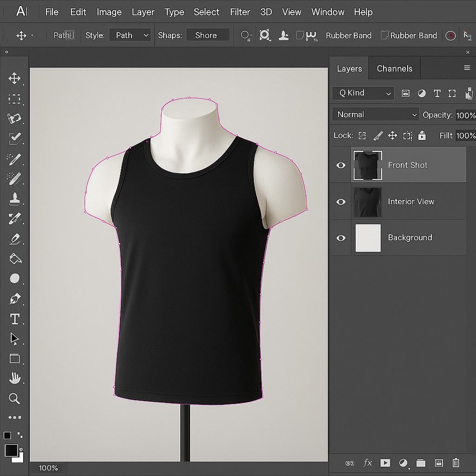Open the Normal blend mode dropdown
This screenshot has height=476, width=476.
pos(376,114)
